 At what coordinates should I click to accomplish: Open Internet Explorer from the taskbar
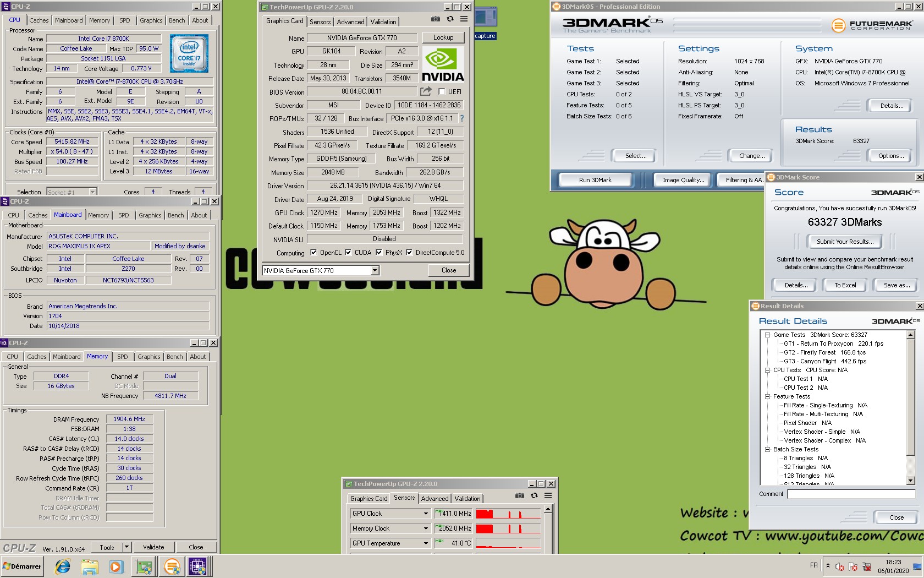pos(63,566)
